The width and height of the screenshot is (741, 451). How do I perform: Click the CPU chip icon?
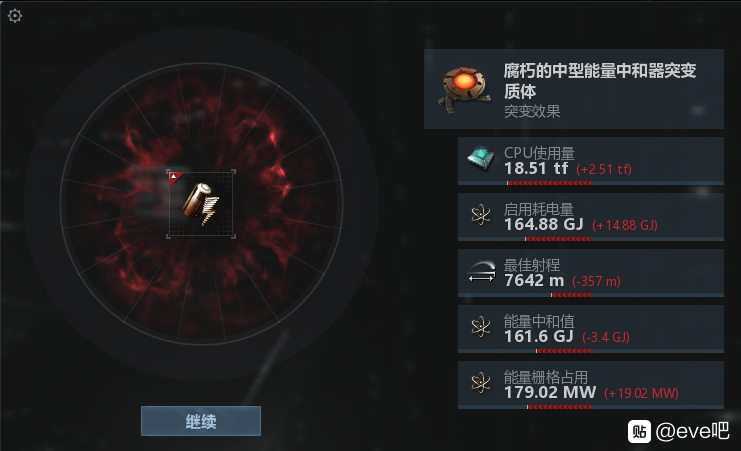pos(481,158)
